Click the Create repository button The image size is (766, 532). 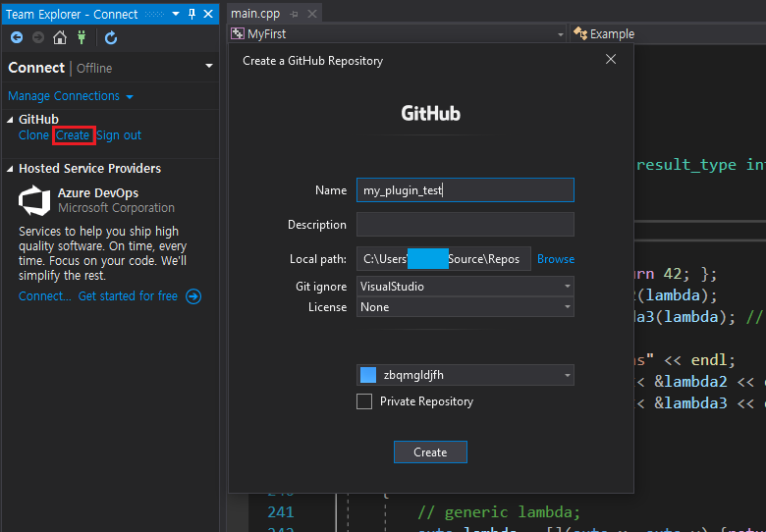[x=430, y=452]
